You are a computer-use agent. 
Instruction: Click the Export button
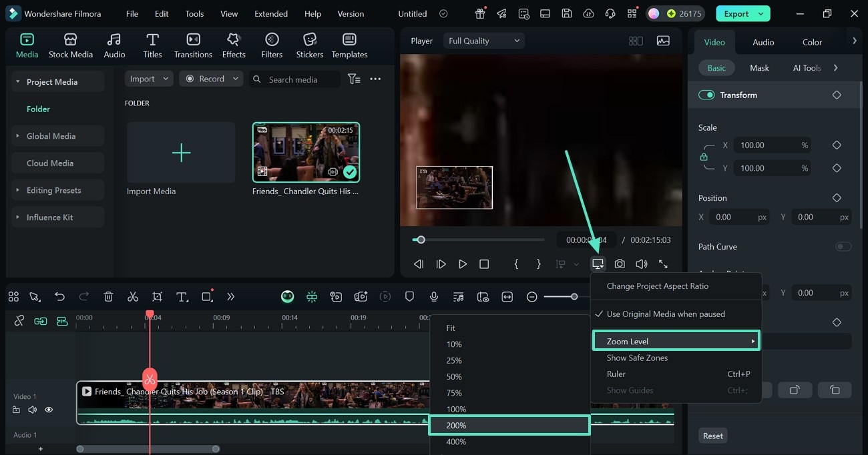tap(736, 13)
